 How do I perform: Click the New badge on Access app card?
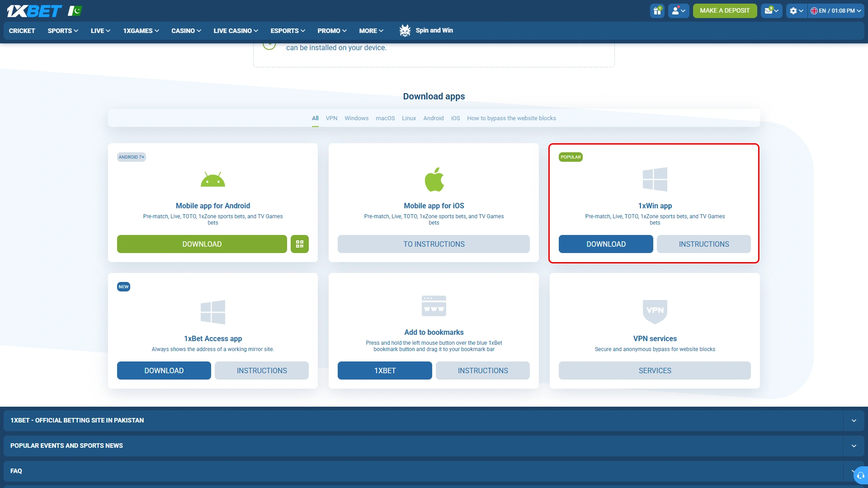tap(123, 287)
